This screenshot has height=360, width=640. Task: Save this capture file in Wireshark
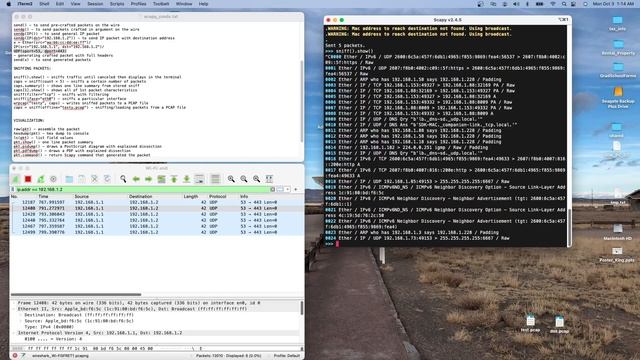pos(82,179)
